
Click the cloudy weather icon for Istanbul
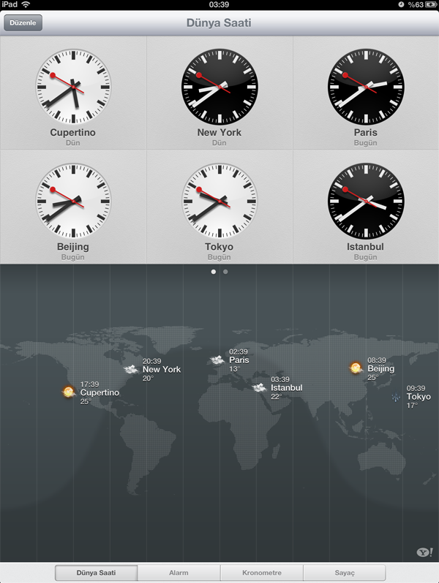259,388
